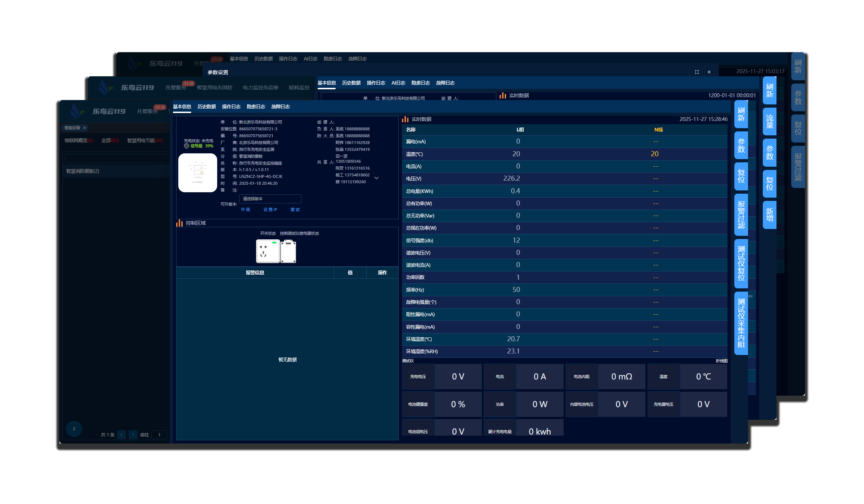This screenshot has height=504, width=864.
Task: Click the page number jump input field
Action: 159,435
